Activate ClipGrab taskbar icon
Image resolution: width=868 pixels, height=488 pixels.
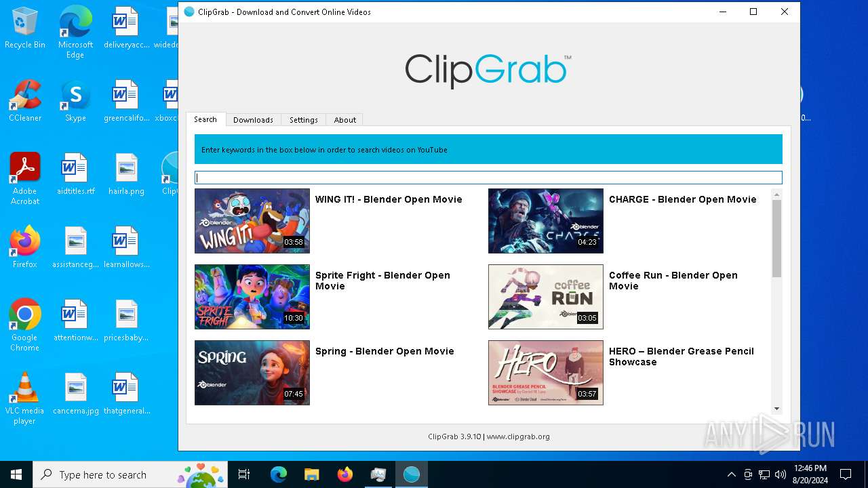coord(412,474)
